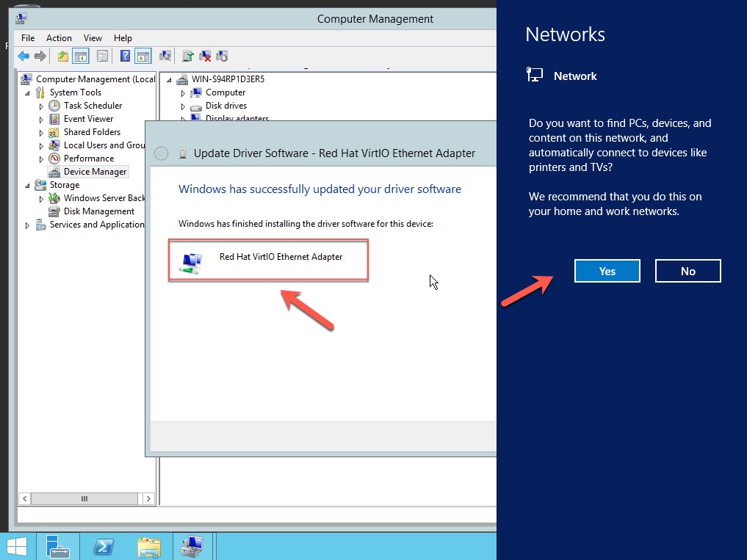The height and width of the screenshot is (560, 747).
Task: Click the Computer Management title bar icon
Action: tap(21, 18)
